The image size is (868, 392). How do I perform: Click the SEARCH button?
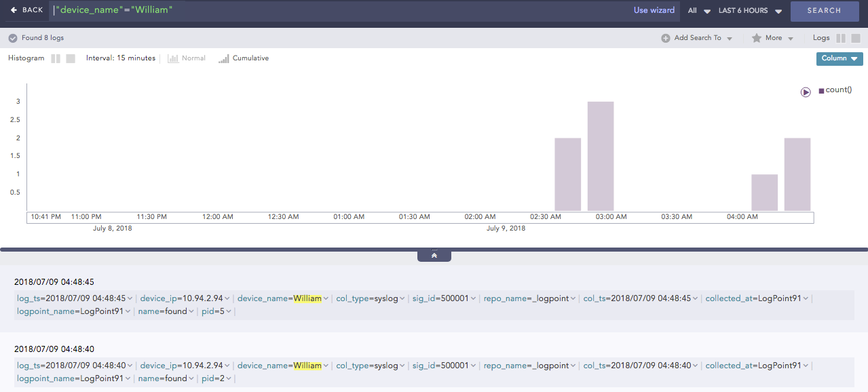click(824, 11)
